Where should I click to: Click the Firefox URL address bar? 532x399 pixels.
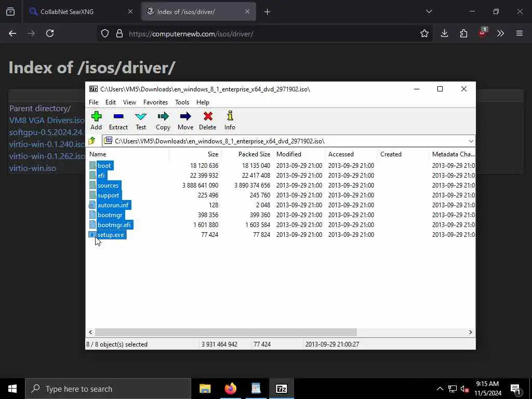pyautogui.click(x=264, y=34)
